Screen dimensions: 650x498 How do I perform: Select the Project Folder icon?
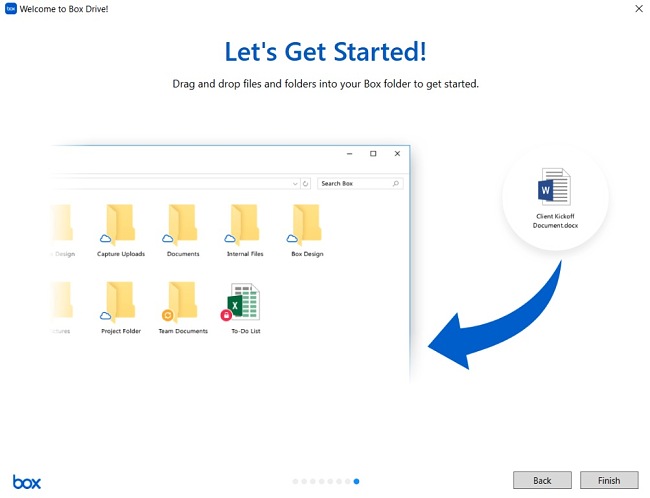[121, 302]
